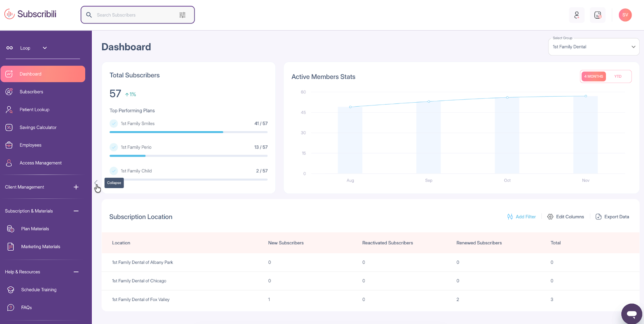Open the notes icon beside the avatar
Screen dimensions: 644x324
tap(598, 15)
